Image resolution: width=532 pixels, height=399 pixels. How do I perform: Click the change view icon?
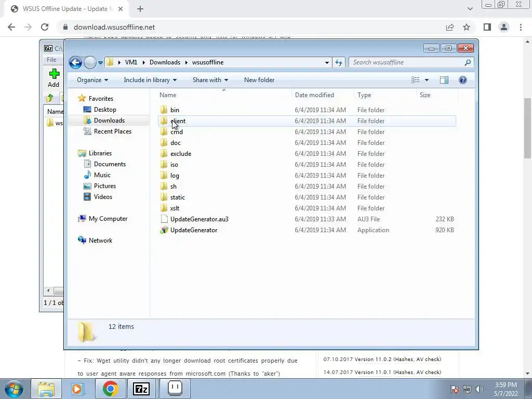pos(415,79)
